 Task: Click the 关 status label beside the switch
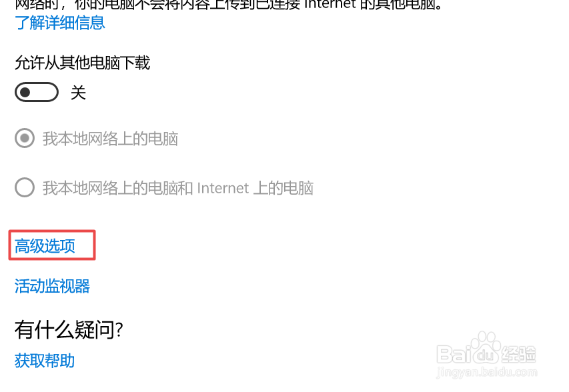[79, 93]
